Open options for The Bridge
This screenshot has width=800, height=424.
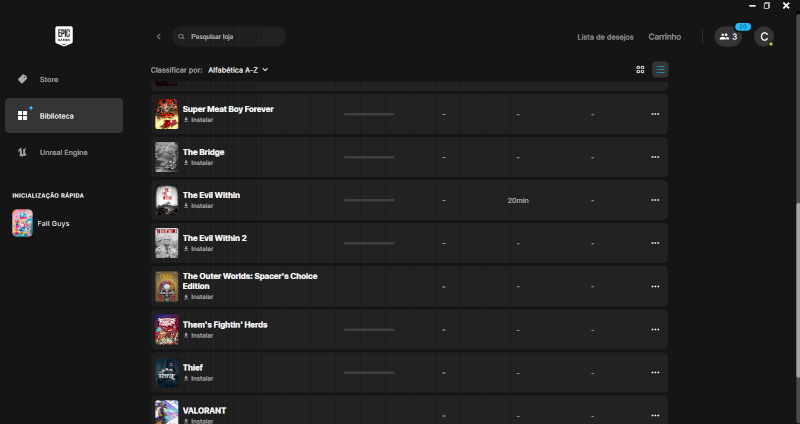coord(655,157)
